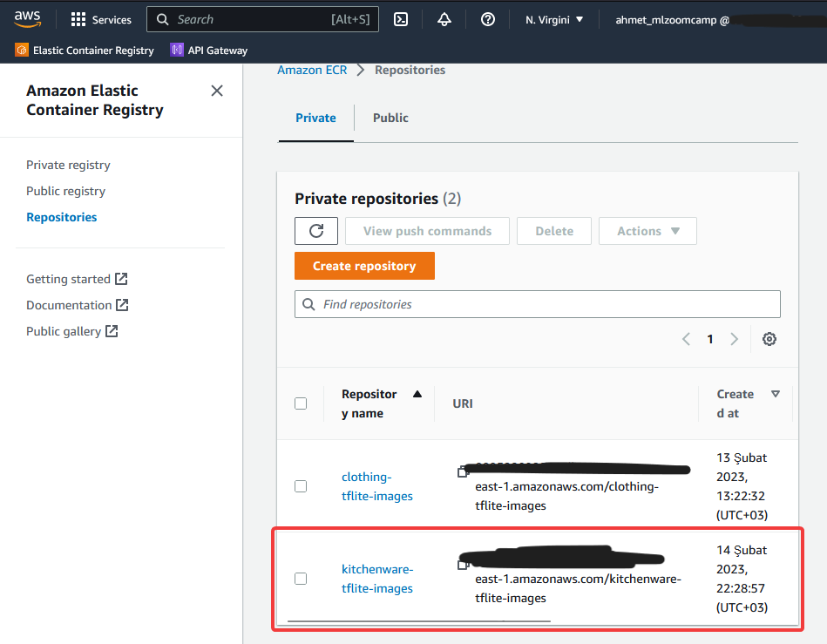Open Public gallery external link
This screenshot has height=644, width=827.
click(x=72, y=331)
